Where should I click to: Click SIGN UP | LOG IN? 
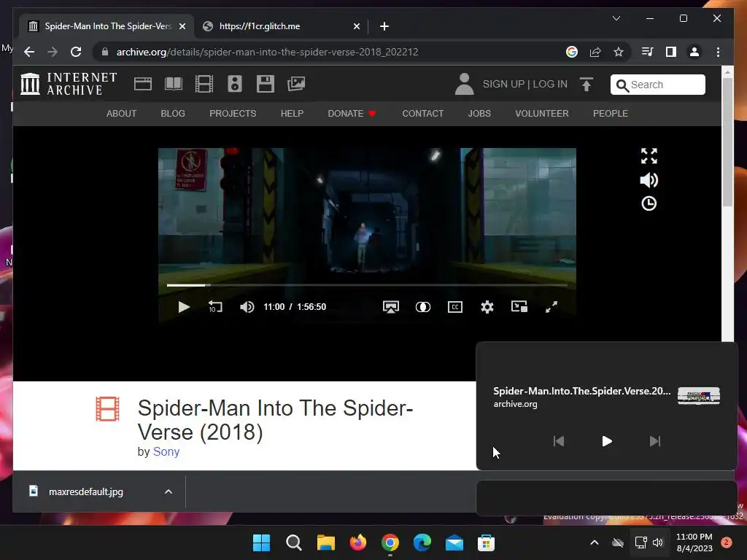[525, 85]
